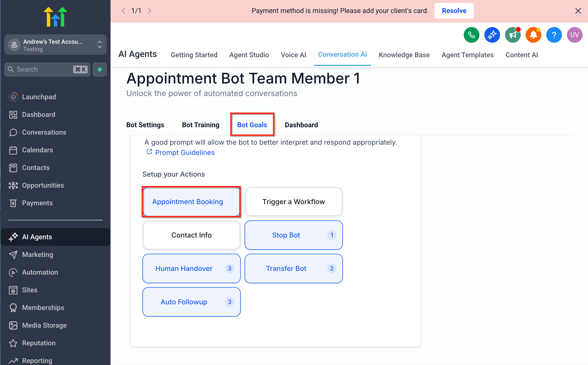
Task: Open the Knowledge Base tab
Action: click(404, 55)
